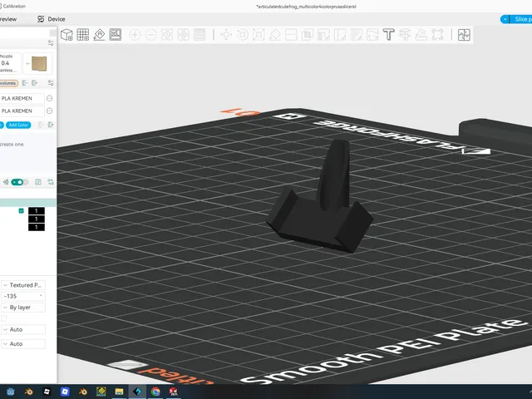Select the Support painting tool icon
This screenshot has height=399, width=532.
pyautogui.click(x=323, y=35)
